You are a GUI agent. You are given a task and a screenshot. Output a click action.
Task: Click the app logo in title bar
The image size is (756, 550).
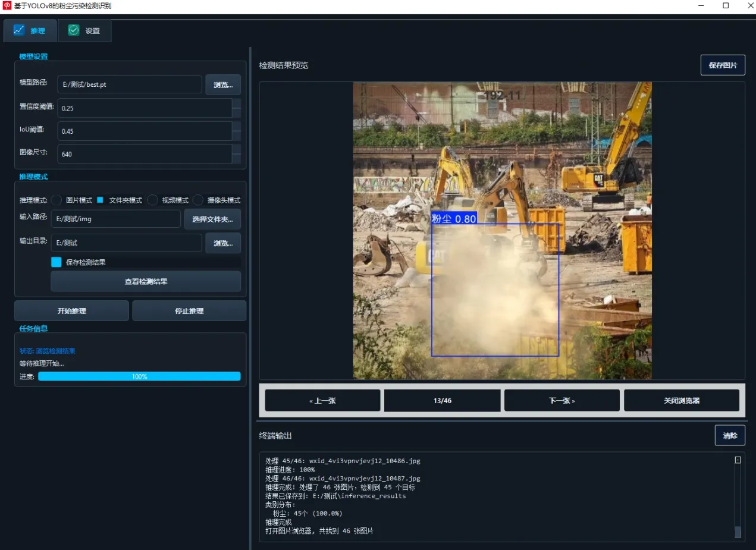(x=7, y=6)
